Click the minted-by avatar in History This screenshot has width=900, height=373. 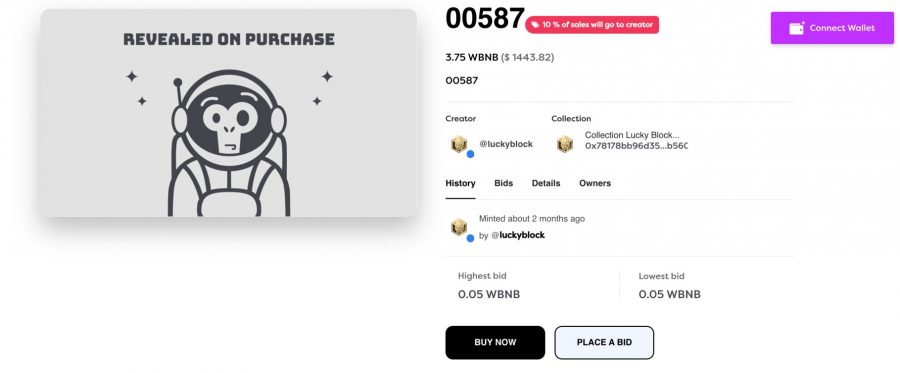click(x=459, y=227)
